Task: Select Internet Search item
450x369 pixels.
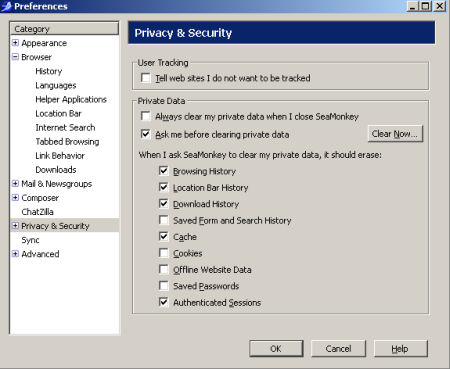Action: pos(65,127)
